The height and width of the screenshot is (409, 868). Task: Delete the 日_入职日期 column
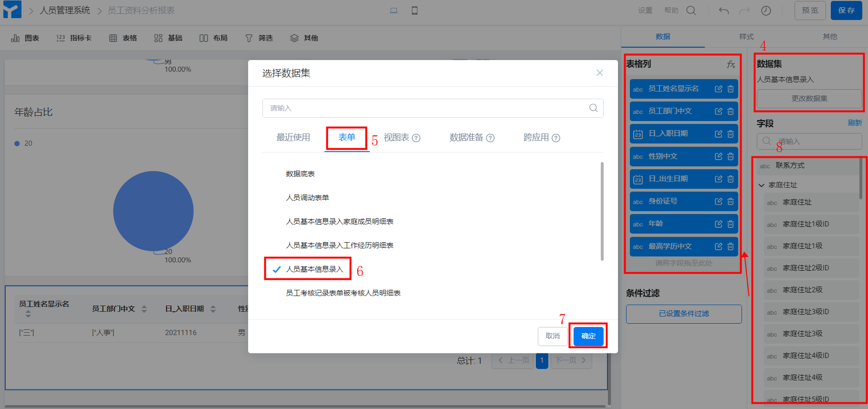click(x=731, y=134)
